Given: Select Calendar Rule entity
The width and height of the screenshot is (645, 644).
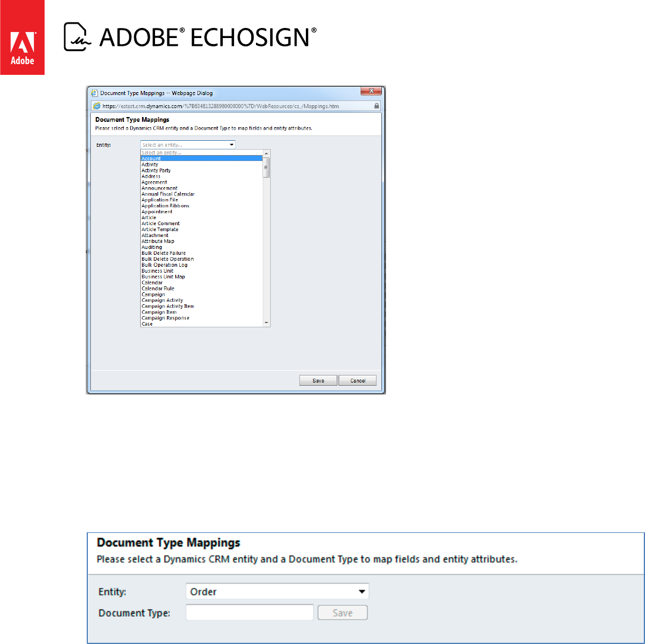Looking at the screenshot, I should pyautogui.click(x=201, y=289).
